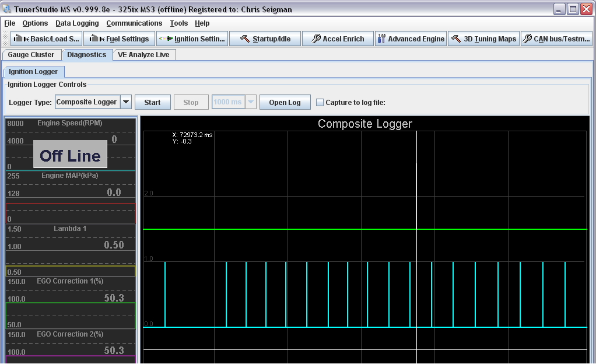Start the ignition logger
596x364 pixels.
coord(152,102)
